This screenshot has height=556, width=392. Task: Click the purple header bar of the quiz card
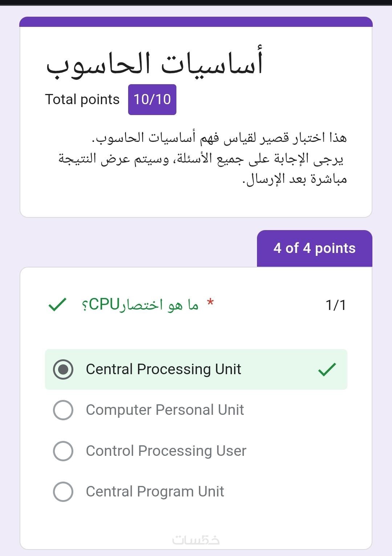(x=196, y=22)
